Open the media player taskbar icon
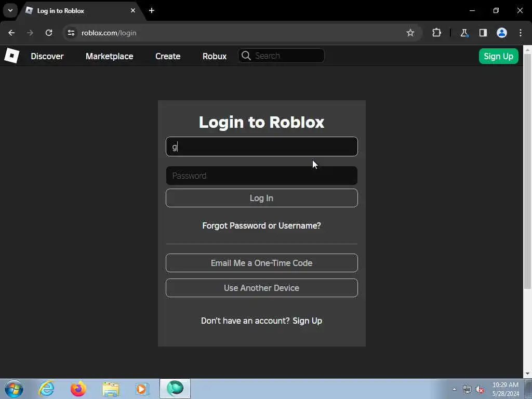532x399 pixels. 142,389
